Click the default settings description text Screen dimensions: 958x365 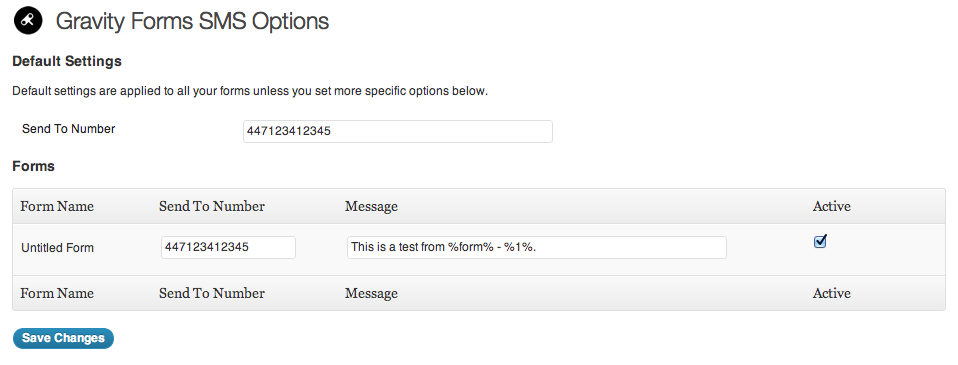(x=250, y=92)
